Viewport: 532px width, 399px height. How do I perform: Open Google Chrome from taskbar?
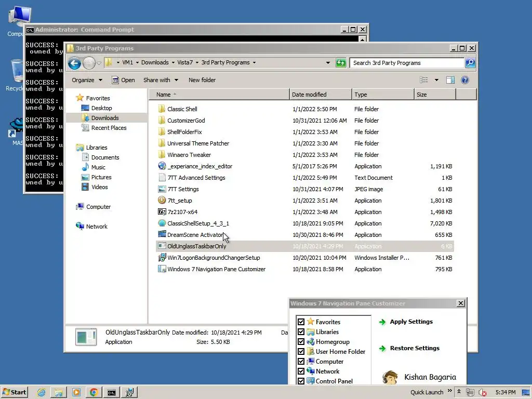(94, 393)
